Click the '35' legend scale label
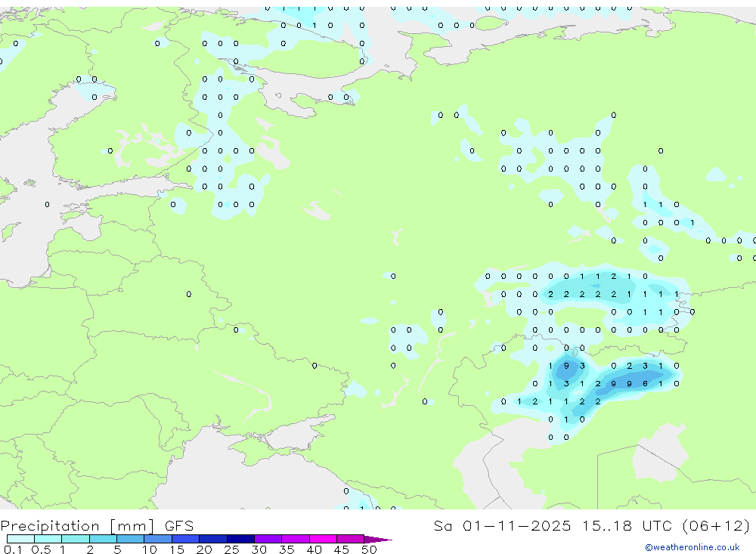 [287, 549]
